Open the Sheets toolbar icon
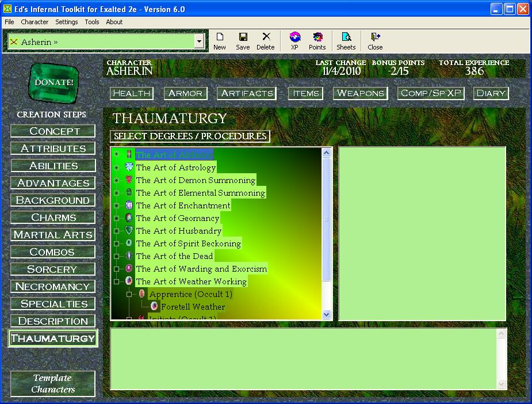 [346, 41]
